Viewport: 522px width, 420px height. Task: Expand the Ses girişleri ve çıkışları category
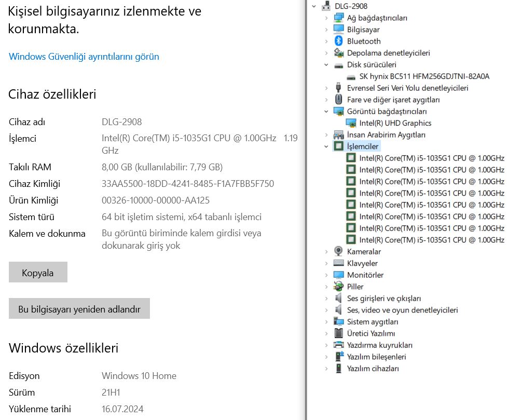click(326, 299)
